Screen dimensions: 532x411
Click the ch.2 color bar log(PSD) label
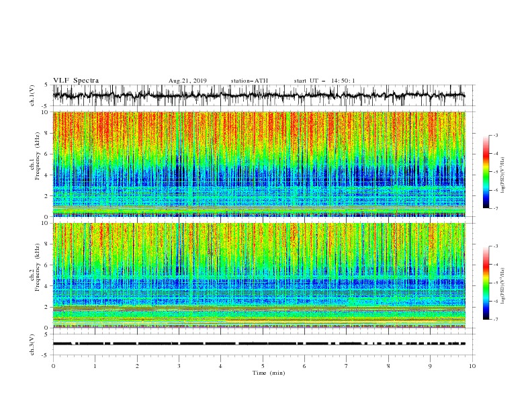point(502,285)
